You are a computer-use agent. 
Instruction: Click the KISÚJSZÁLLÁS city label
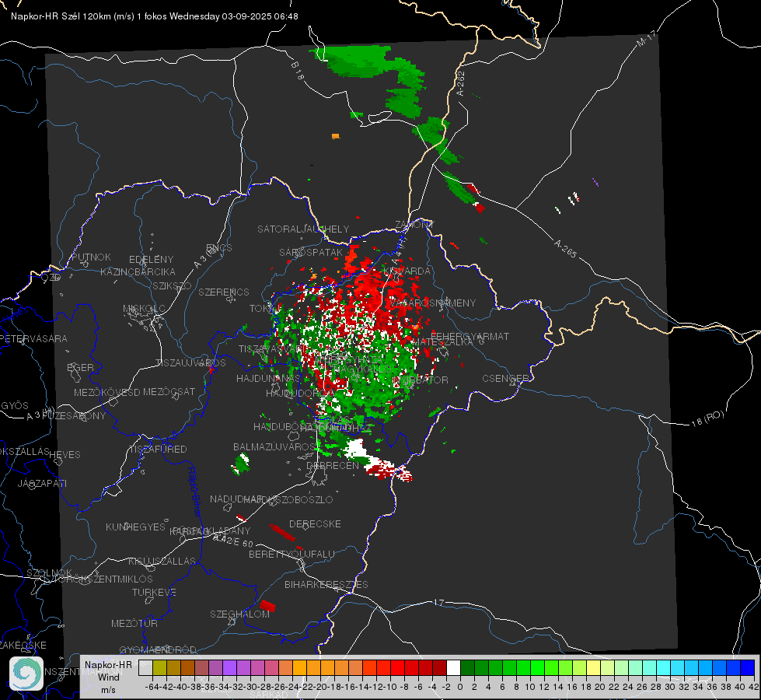pos(162,561)
